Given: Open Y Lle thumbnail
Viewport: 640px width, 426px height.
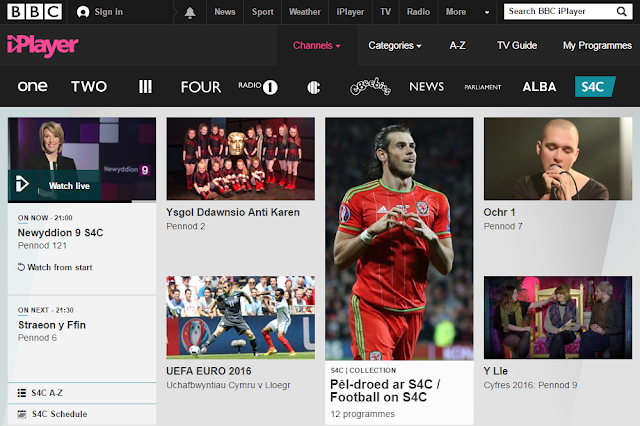Looking at the screenshot, I should click(558, 317).
